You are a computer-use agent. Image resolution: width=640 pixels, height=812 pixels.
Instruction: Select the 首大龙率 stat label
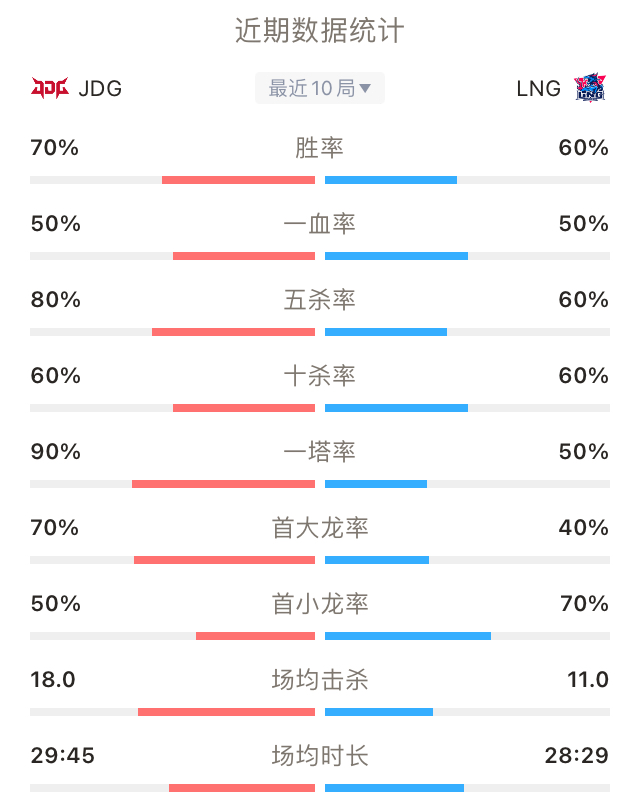319,528
